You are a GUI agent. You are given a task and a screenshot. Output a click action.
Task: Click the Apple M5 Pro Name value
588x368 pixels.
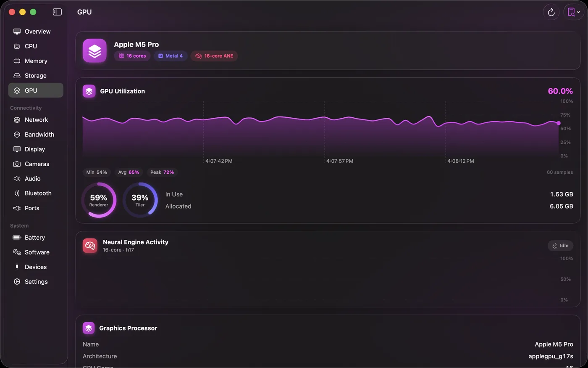click(554, 344)
